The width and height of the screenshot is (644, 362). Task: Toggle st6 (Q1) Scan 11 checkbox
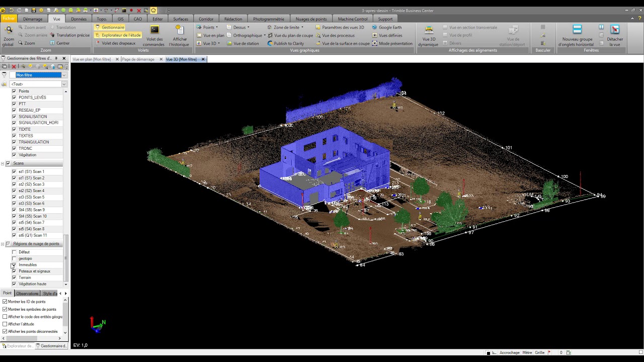tap(14, 235)
